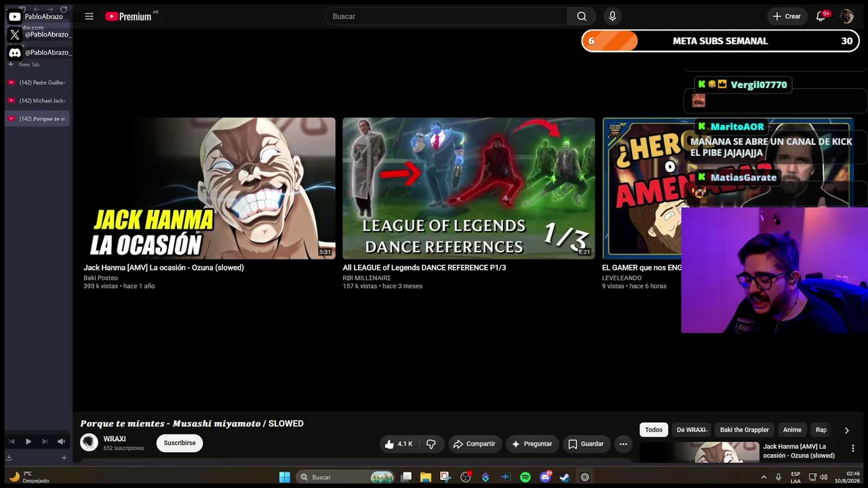868x488 pixels.
Task: Subscribe with the Suscribirse button
Action: click(x=180, y=443)
